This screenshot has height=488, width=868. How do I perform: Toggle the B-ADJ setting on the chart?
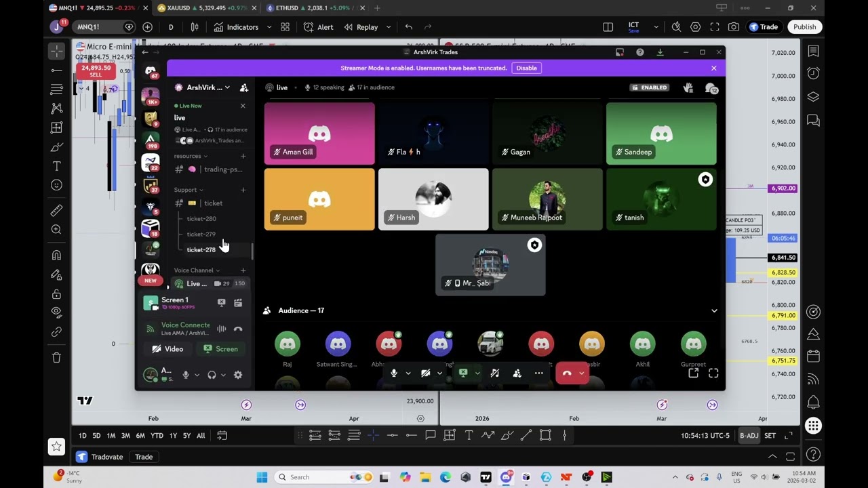point(749,436)
